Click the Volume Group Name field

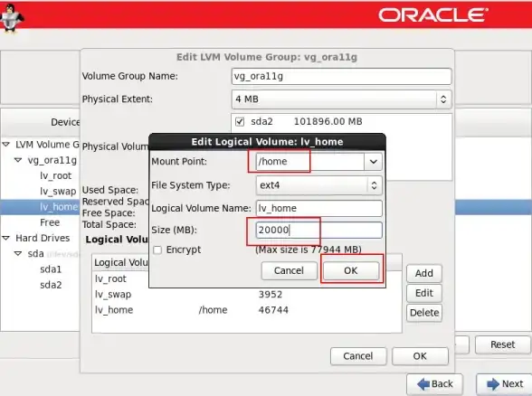341,76
